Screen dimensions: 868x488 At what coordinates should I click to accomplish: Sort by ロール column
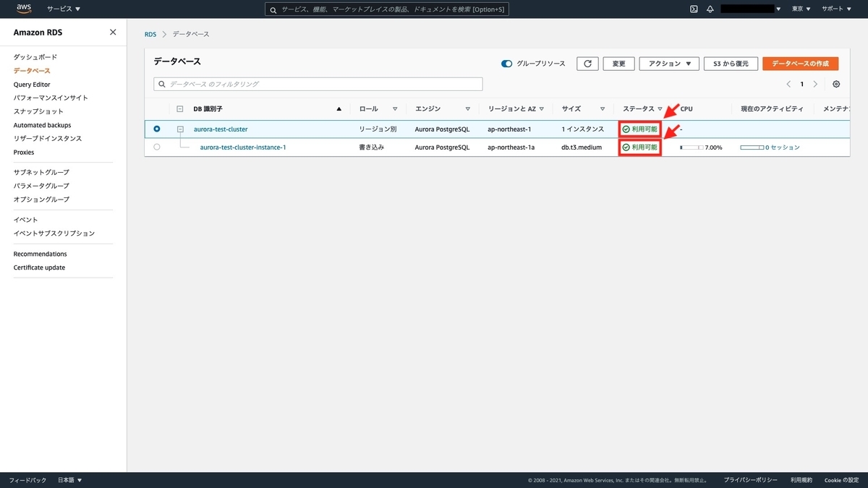(x=395, y=108)
